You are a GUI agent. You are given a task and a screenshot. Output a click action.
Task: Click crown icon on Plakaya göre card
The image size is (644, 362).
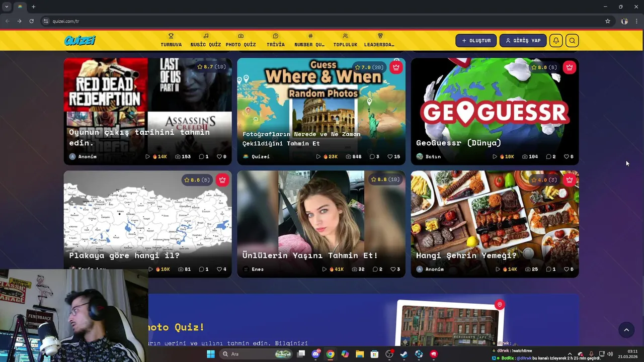[222, 179]
